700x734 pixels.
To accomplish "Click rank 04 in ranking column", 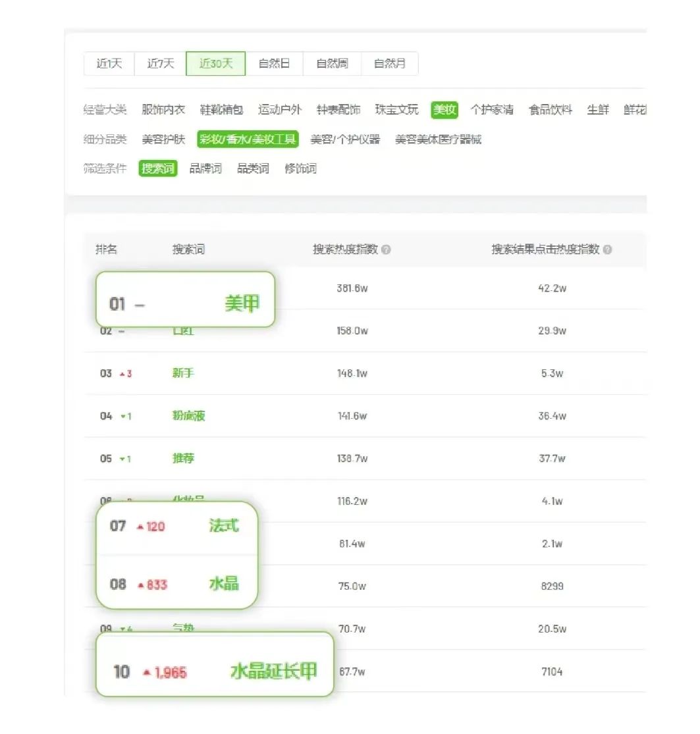I will tap(106, 416).
